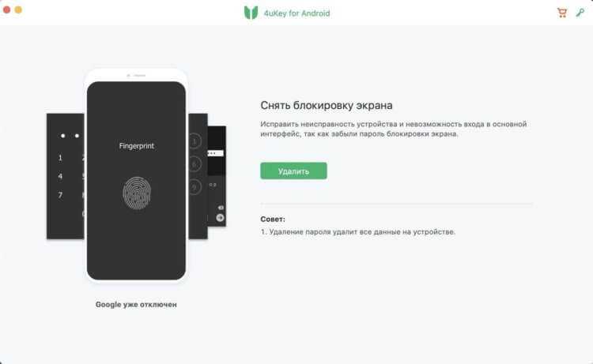Click the masked password field on the right panel

[216, 153]
